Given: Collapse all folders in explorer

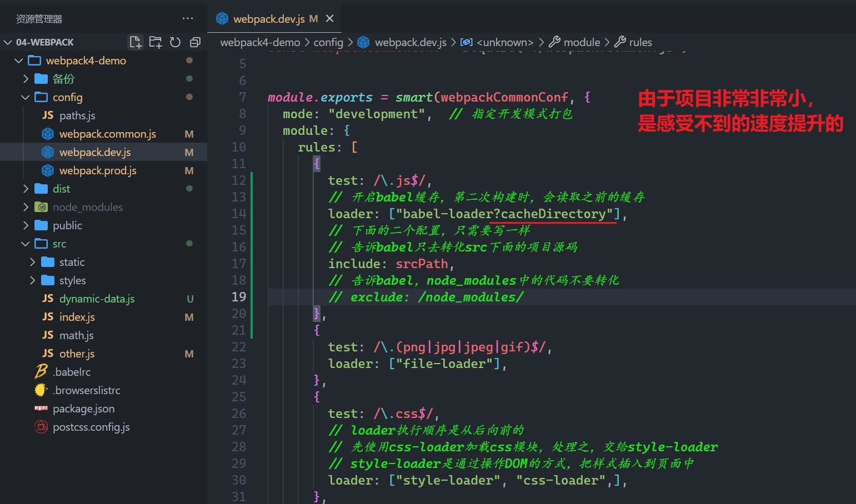Looking at the screenshot, I should 195,42.
